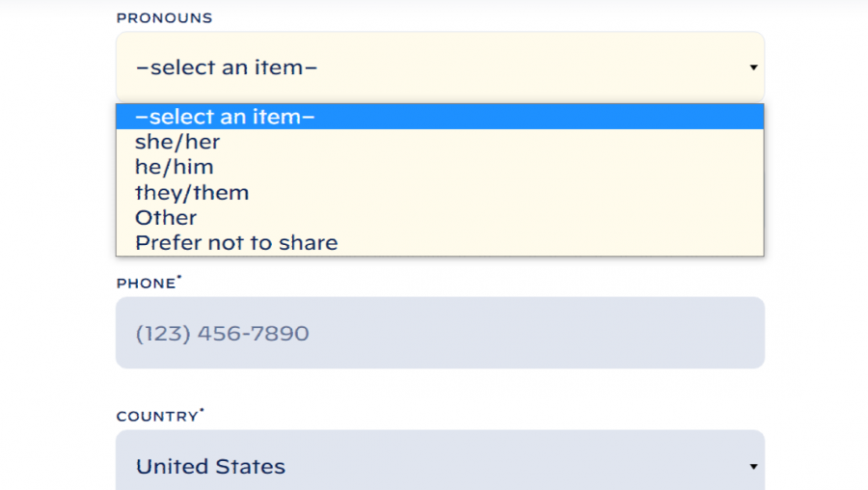Click the (123) 456-7890 placeholder text
Screen dimensions: 868x490
tap(222, 334)
